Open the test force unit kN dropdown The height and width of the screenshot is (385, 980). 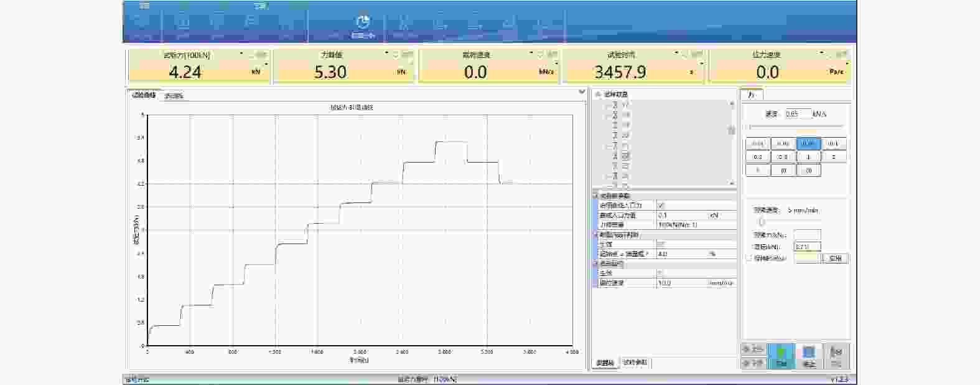pos(267,64)
